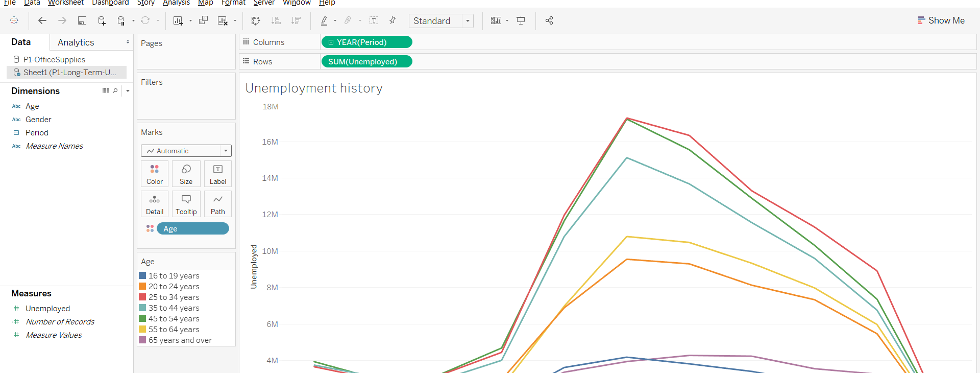The height and width of the screenshot is (373, 980).
Task: Click the group members paperclip icon
Action: pos(348,20)
